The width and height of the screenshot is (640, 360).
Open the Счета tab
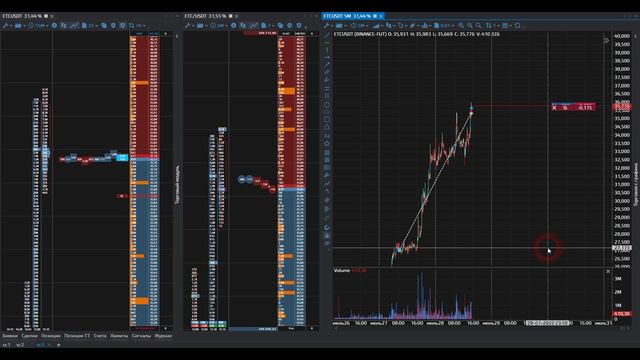pos(100,336)
